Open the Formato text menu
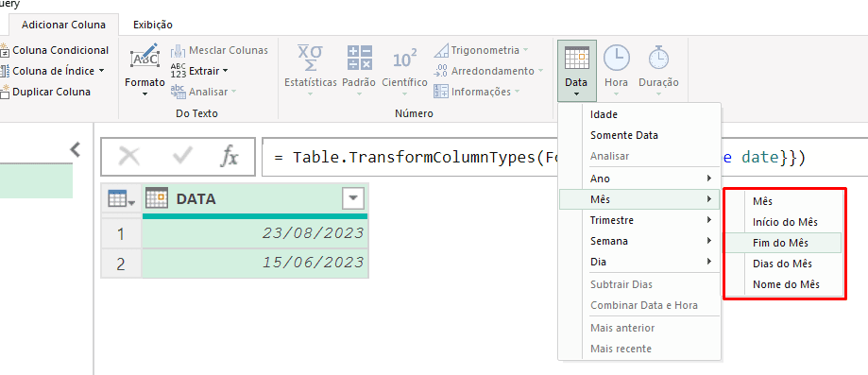 145,70
